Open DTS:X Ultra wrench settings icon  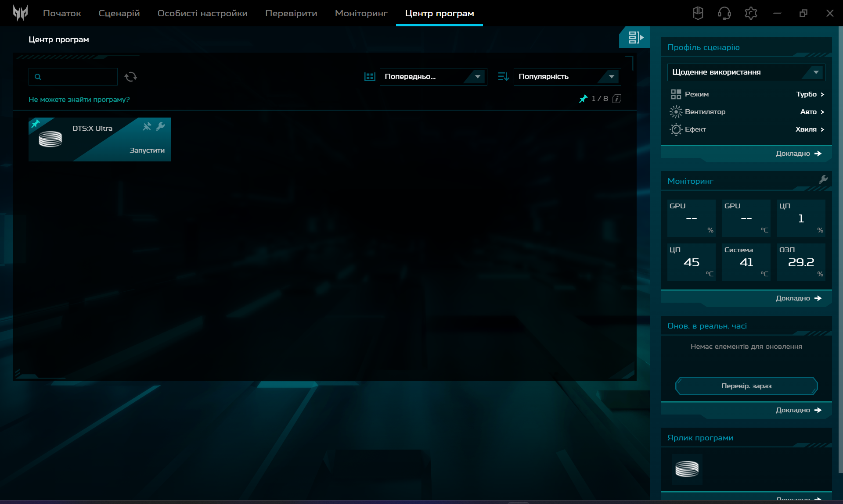click(x=160, y=127)
